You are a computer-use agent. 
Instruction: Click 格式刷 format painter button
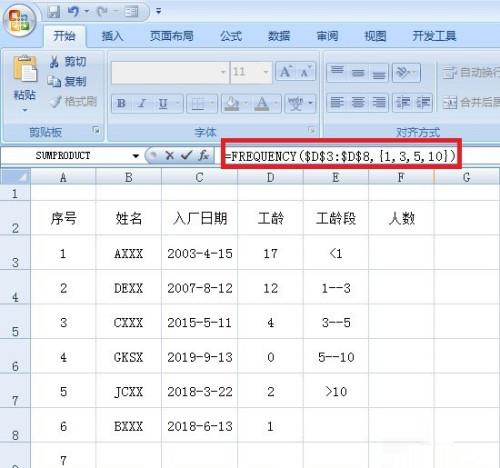(x=73, y=101)
